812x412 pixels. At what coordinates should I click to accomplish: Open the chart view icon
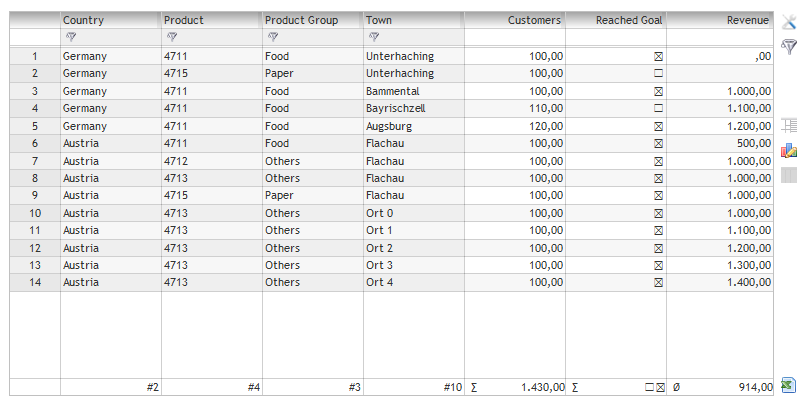pyautogui.click(x=789, y=150)
